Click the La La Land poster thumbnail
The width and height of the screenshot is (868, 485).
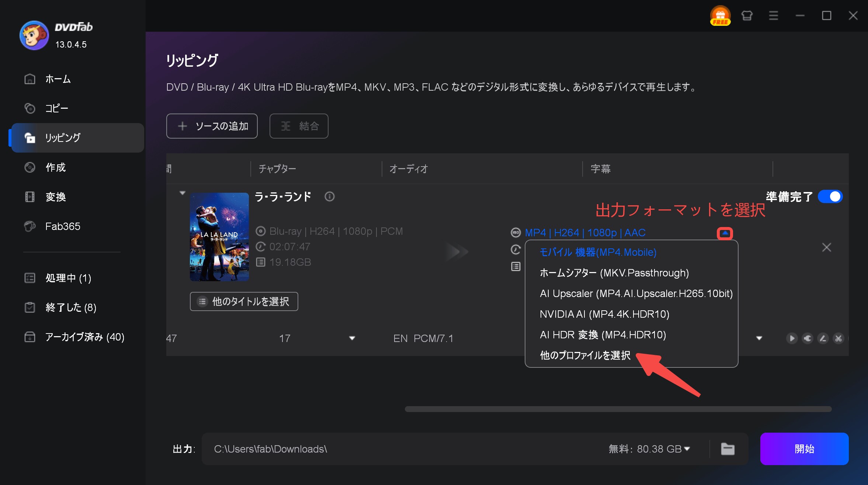219,237
